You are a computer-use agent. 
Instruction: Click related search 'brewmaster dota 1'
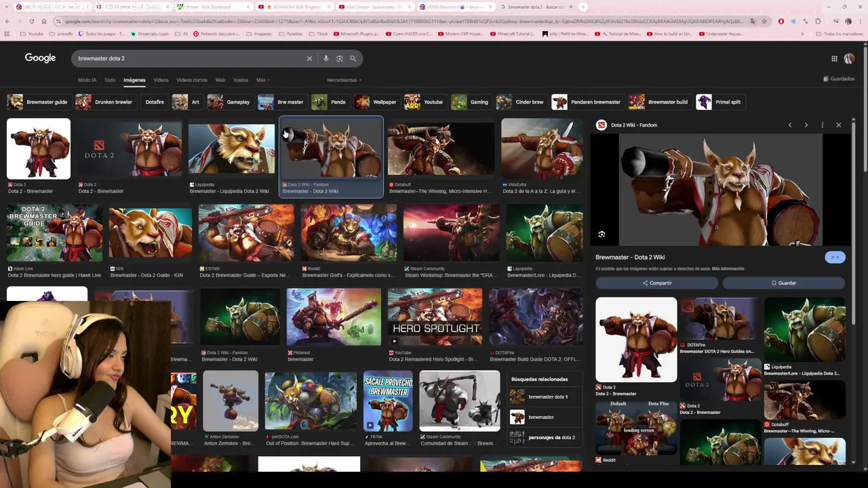[546, 396]
